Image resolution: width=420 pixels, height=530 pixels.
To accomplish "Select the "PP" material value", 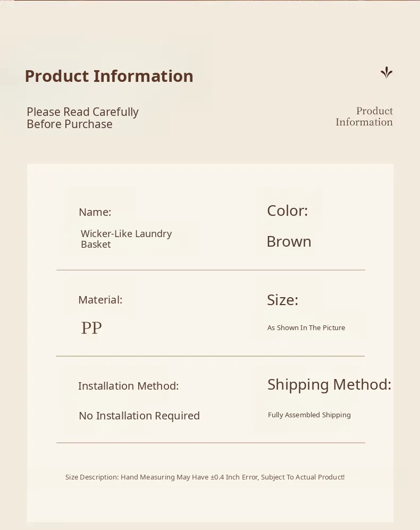I will pyautogui.click(x=91, y=328).
